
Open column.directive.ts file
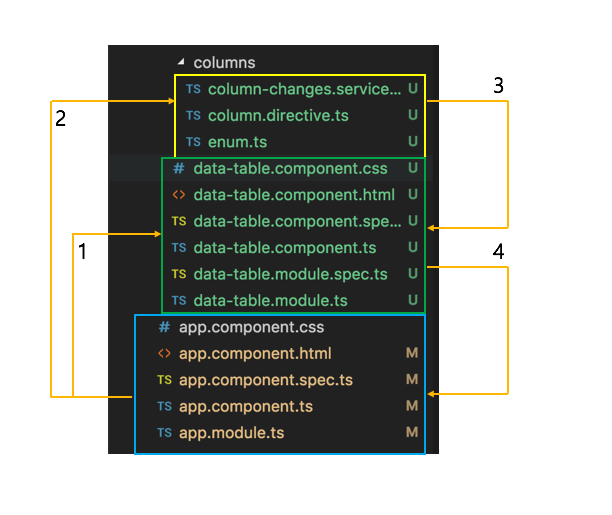pyautogui.click(x=278, y=116)
